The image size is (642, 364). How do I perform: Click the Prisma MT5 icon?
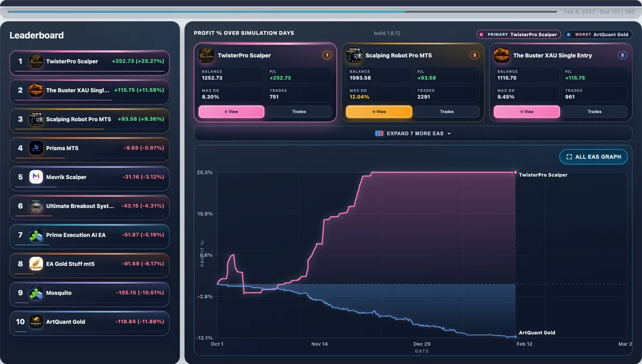click(x=36, y=148)
